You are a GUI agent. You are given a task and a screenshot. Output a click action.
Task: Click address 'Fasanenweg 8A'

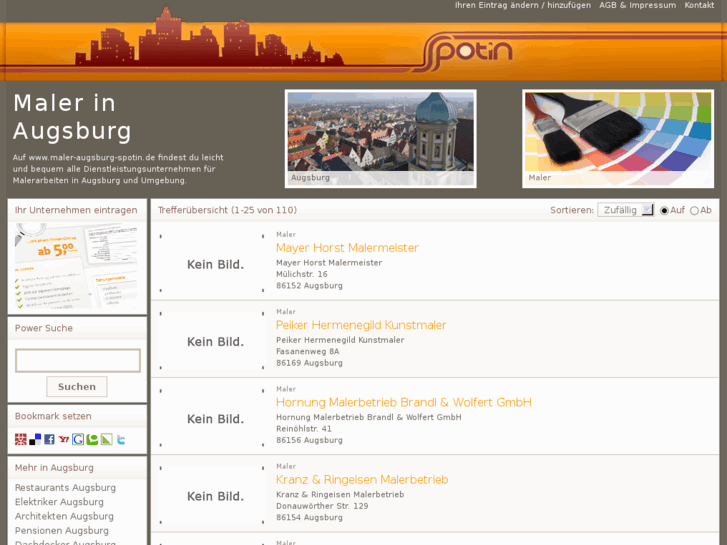tap(307, 352)
